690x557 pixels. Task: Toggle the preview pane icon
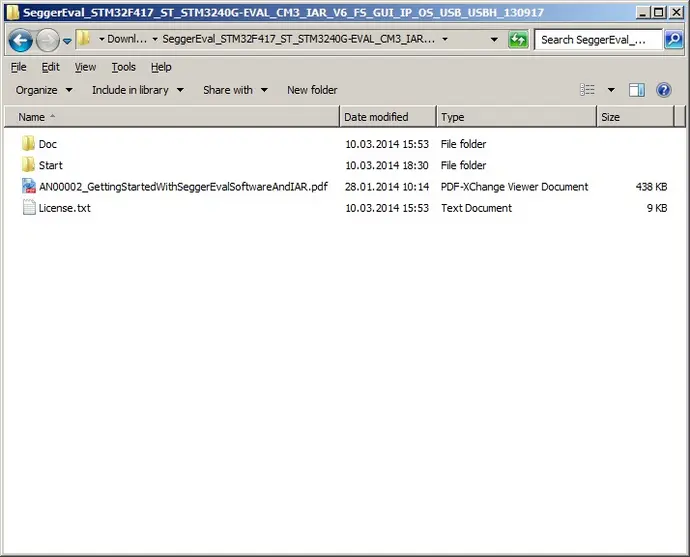636,90
